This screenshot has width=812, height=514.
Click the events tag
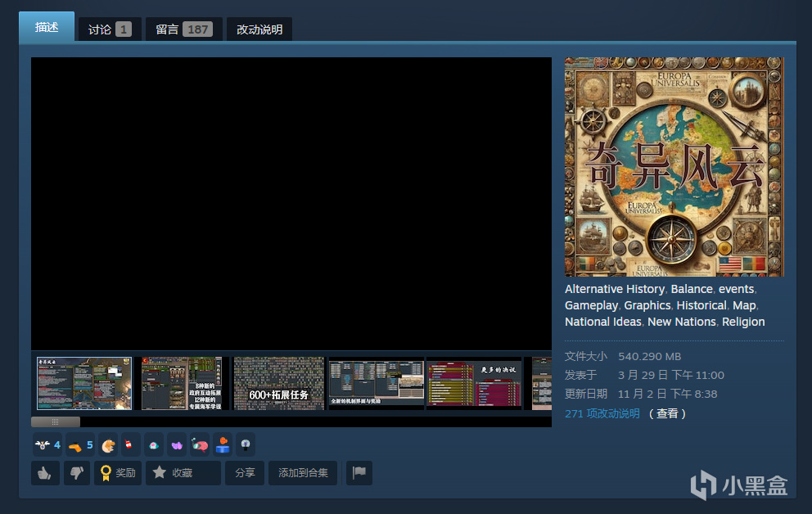(737, 289)
